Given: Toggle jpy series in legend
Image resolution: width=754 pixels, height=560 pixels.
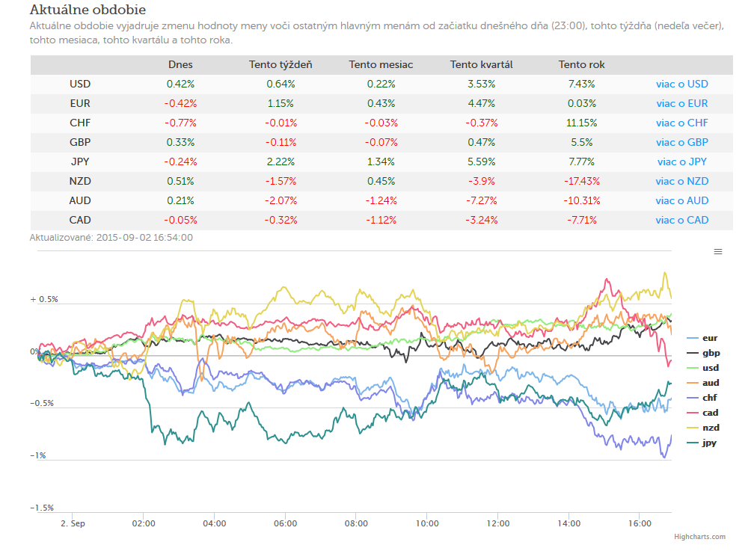Looking at the screenshot, I should click(x=702, y=442).
